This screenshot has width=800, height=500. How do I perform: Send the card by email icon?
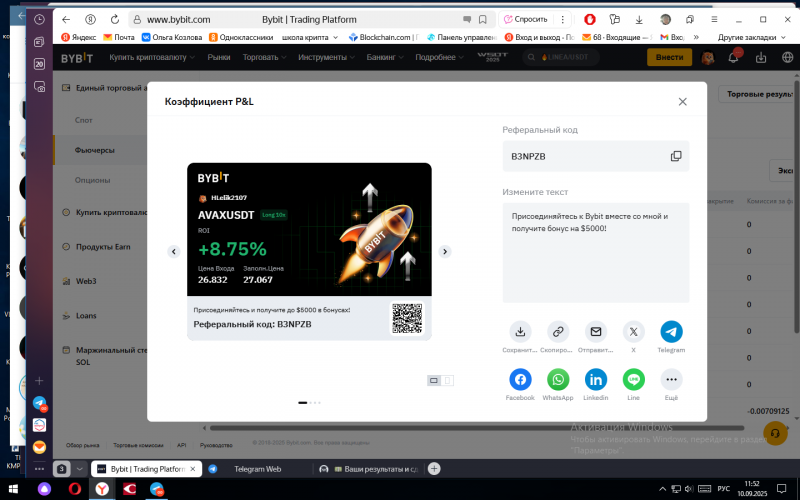595,332
